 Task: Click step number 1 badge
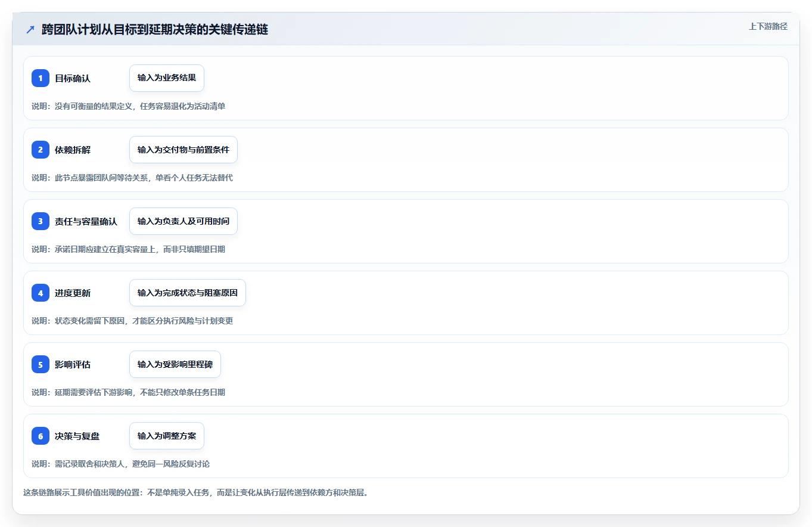click(x=41, y=78)
